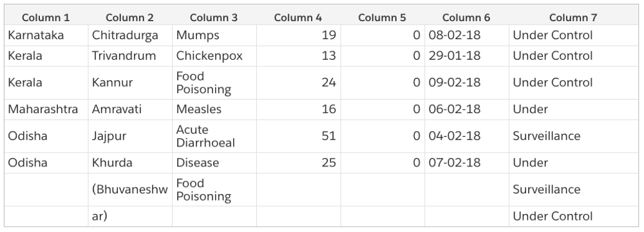This screenshot has height=232, width=644.
Task: Select the cell with value 51
Action: [298, 136]
